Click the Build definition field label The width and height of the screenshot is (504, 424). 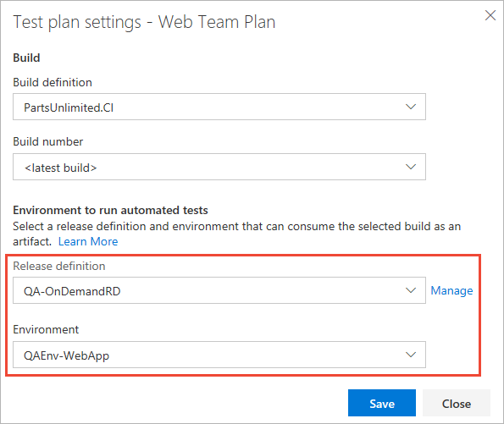[x=53, y=83]
